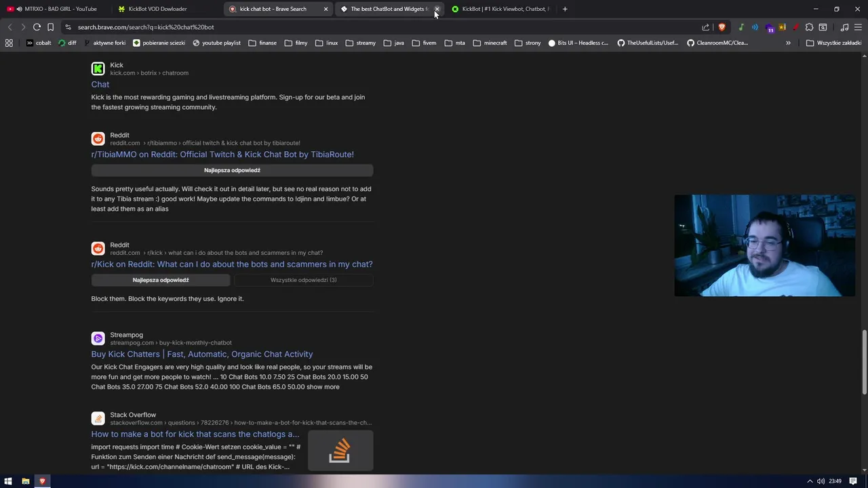Viewport: 868px width, 488px height.
Task: Select Najlepsza odpowiedź under r/Kick result
Action: (x=161, y=280)
